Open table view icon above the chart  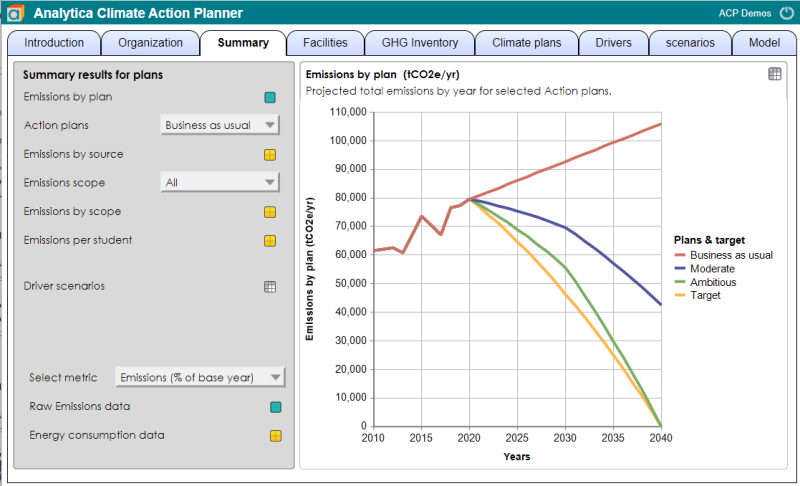(774, 74)
